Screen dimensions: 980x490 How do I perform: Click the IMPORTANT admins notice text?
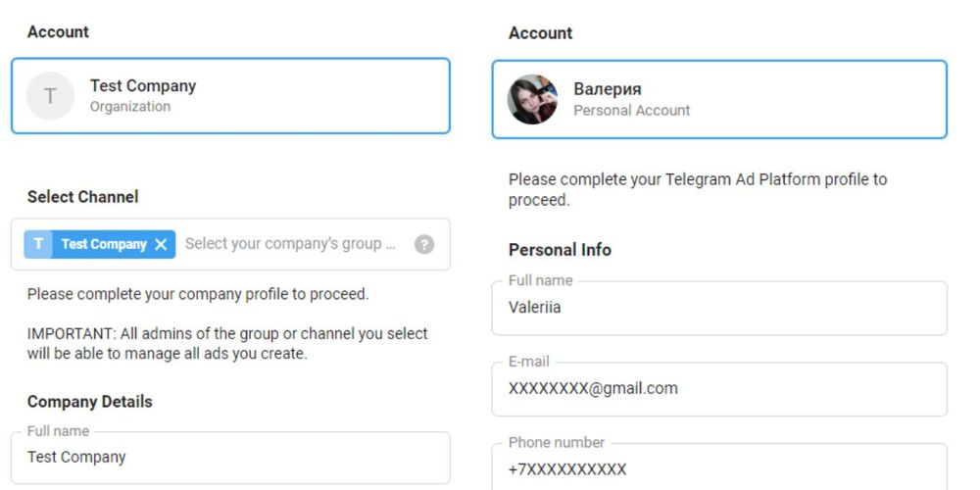227,344
